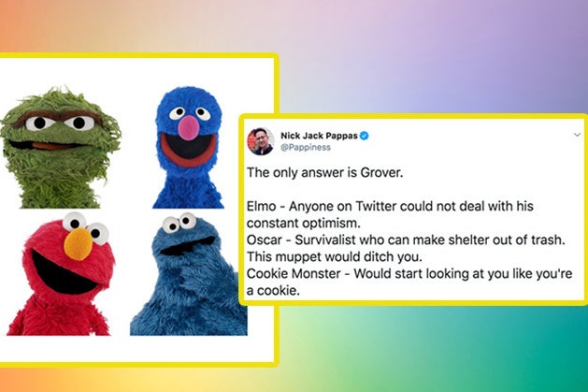The height and width of the screenshot is (392, 588).
Task: Click the Oscar survivalist trash line
Action: tap(406, 240)
